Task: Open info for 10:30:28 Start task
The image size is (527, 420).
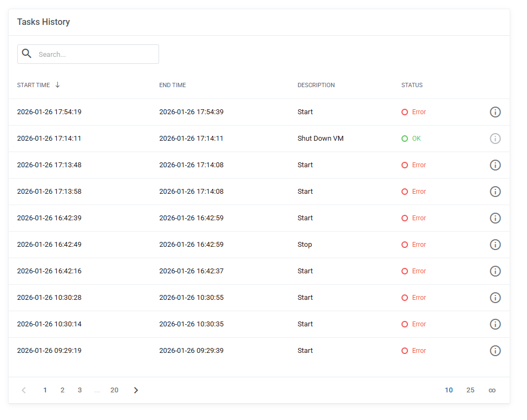Action: coord(495,298)
